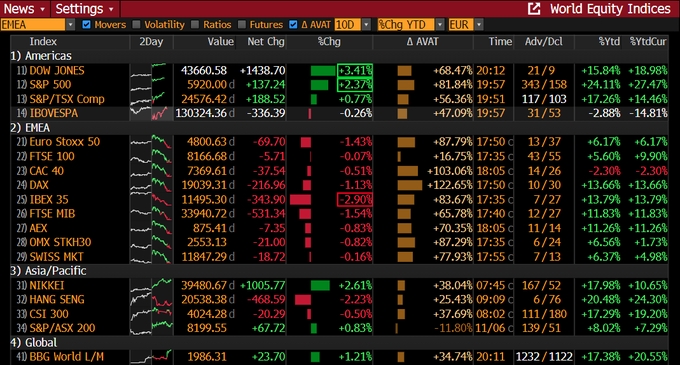Viewport: 680px width, 365px height.
Task: Pop out World Equity Indices window icon
Action: click(x=534, y=9)
